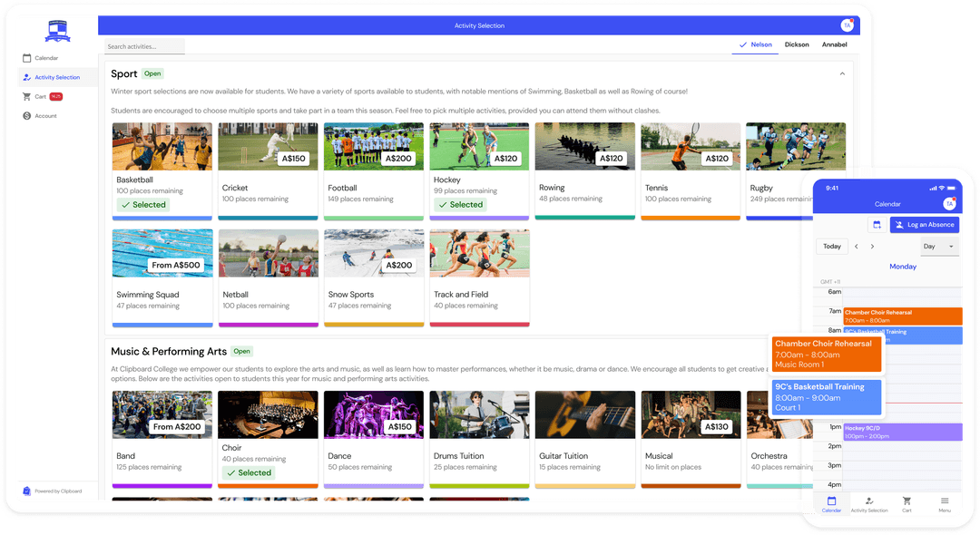Open the Cart icon on the mobile app
This screenshot has height=535, width=980.
906,504
